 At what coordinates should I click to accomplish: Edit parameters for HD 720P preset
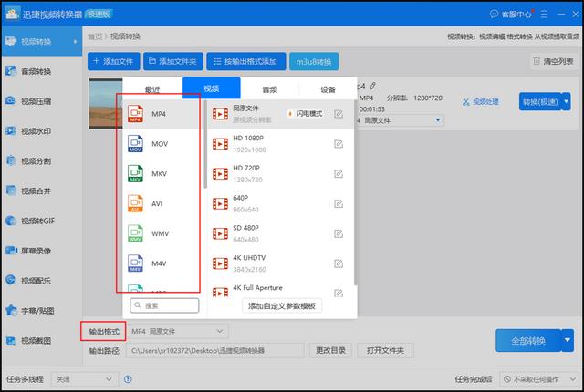[339, 174]
